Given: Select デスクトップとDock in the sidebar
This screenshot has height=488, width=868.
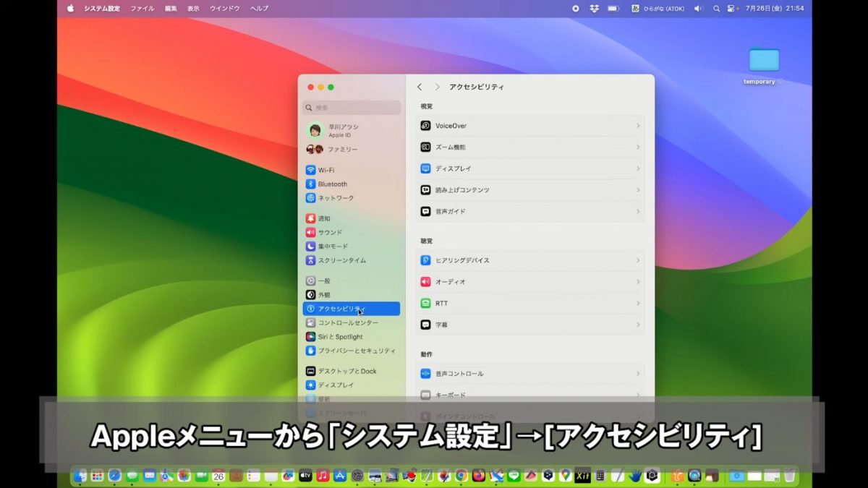Looking at the screenshot, I should 352,371.
